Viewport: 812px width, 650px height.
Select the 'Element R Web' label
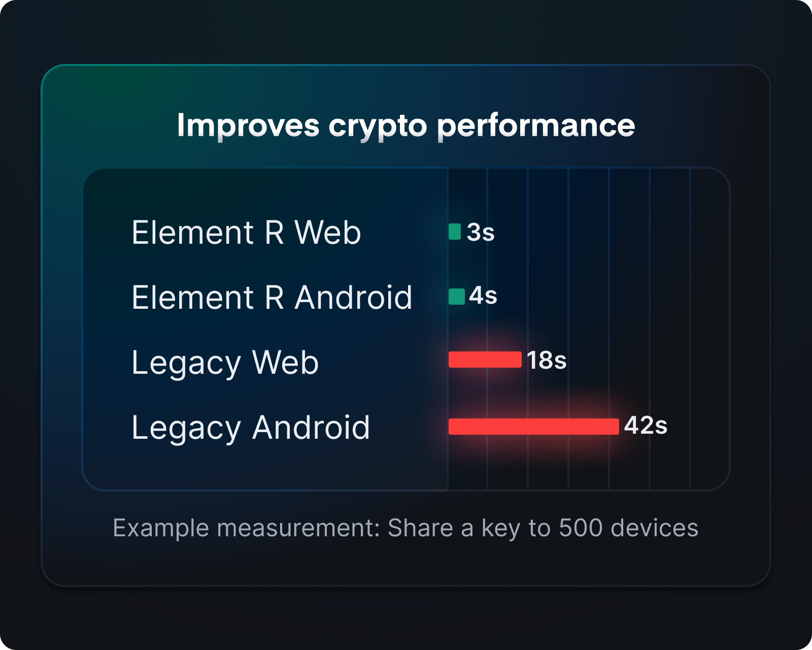pyautogui.click(x=246, y=233)
